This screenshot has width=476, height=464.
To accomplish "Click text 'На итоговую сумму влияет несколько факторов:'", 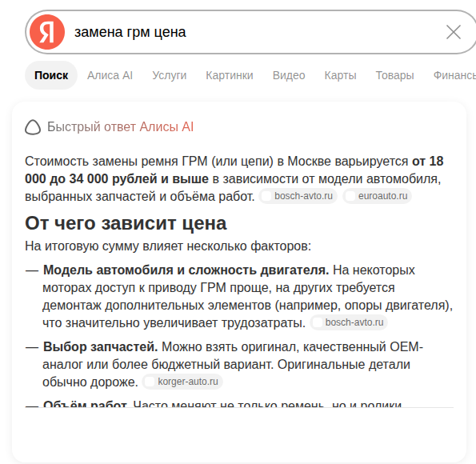I will click(x=168, y=246).
